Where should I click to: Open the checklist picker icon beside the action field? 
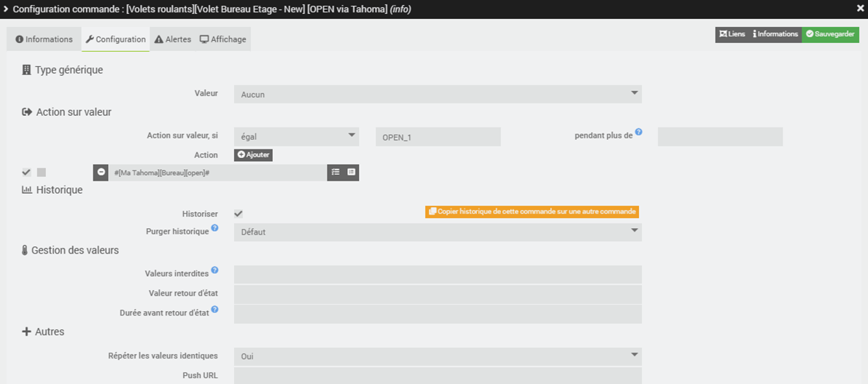335,172
